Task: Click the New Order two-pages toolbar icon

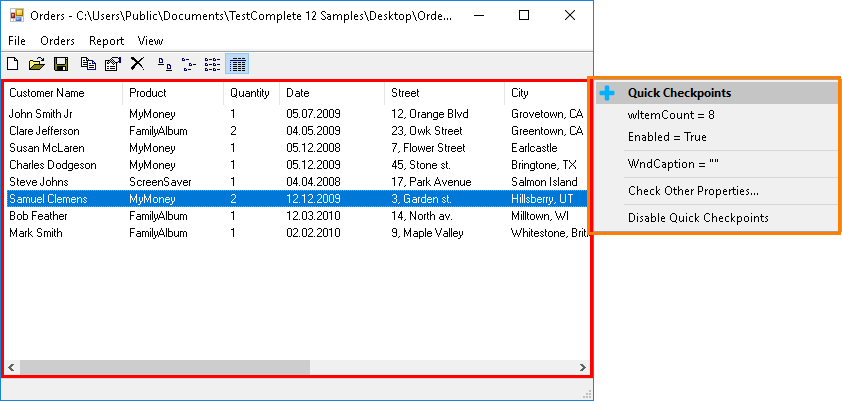Action: tap(89, 64)
